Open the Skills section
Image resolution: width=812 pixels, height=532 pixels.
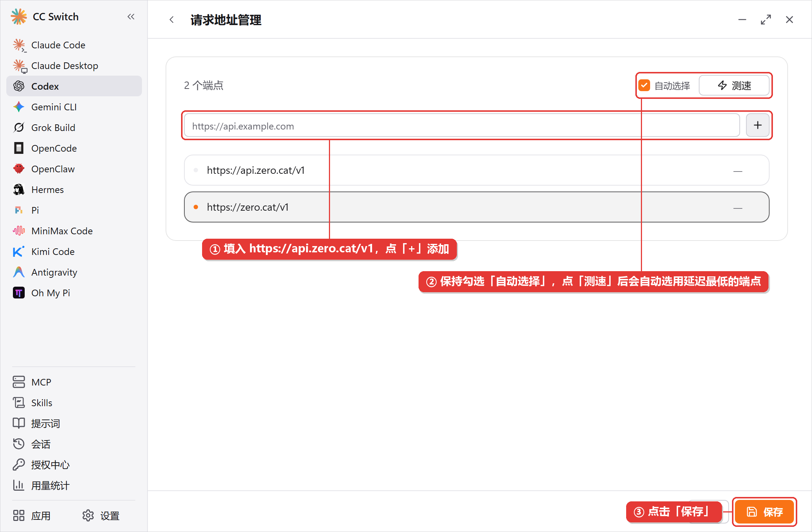point(74,403)
